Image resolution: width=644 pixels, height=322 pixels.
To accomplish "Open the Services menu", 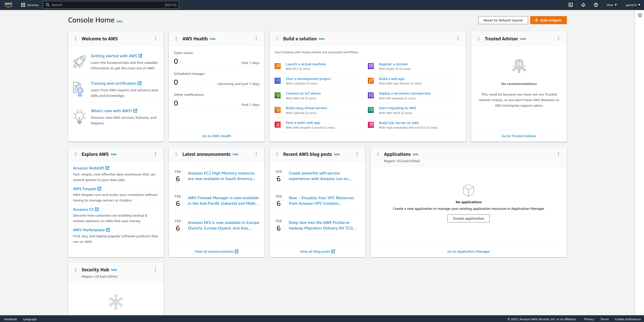I will point(30,5).
